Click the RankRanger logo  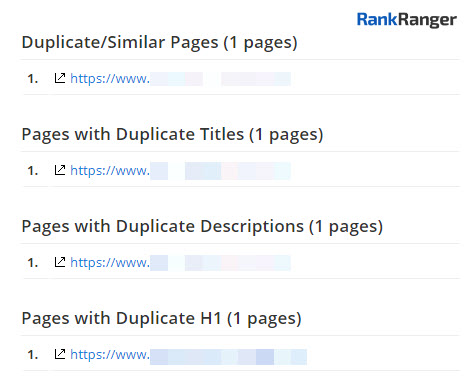coord(407,20)
